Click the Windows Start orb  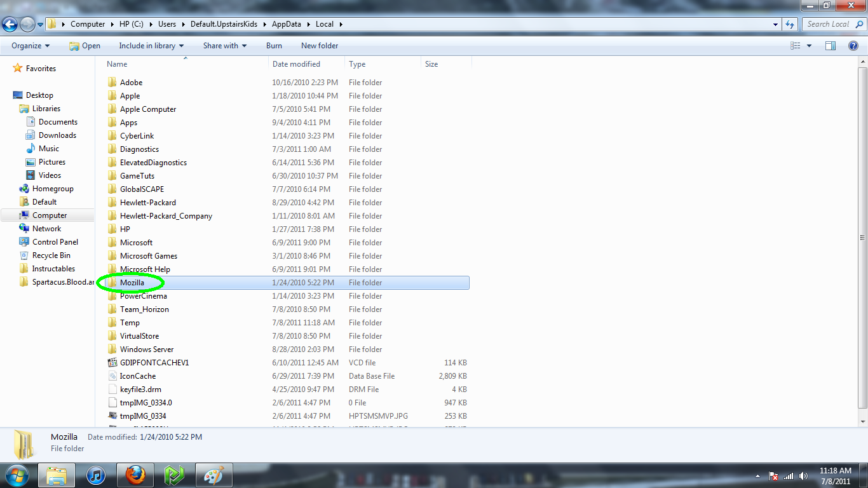pyautogui.click(x=17, y=475)
